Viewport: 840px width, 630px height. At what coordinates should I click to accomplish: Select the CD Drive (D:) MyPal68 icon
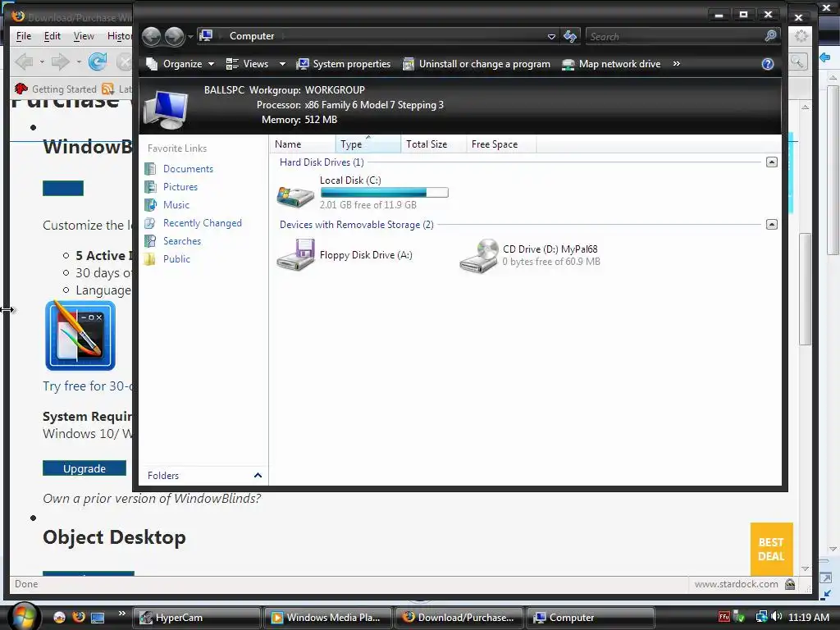click(x=479, y=256)
